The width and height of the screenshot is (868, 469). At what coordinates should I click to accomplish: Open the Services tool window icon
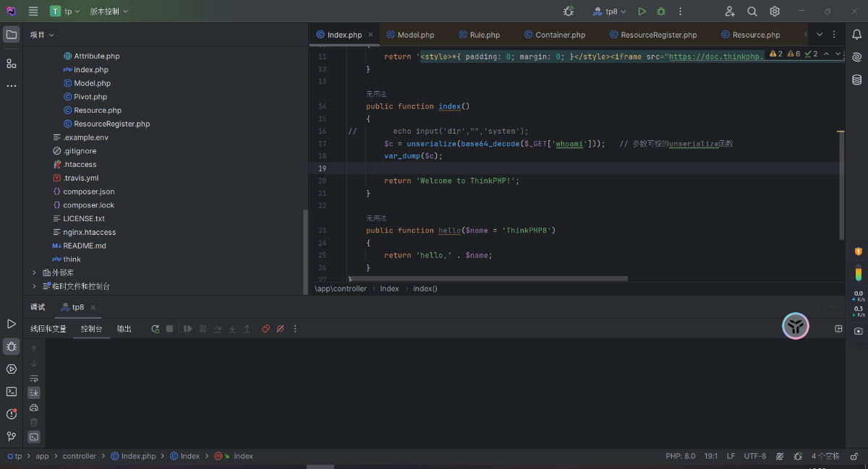[11, 369]
